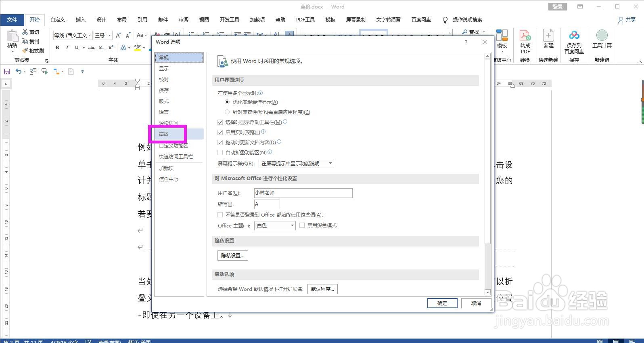The height and width of the screenshot is (343, 644).
Task: Apply superscript formatting
Action: (111, 48)
